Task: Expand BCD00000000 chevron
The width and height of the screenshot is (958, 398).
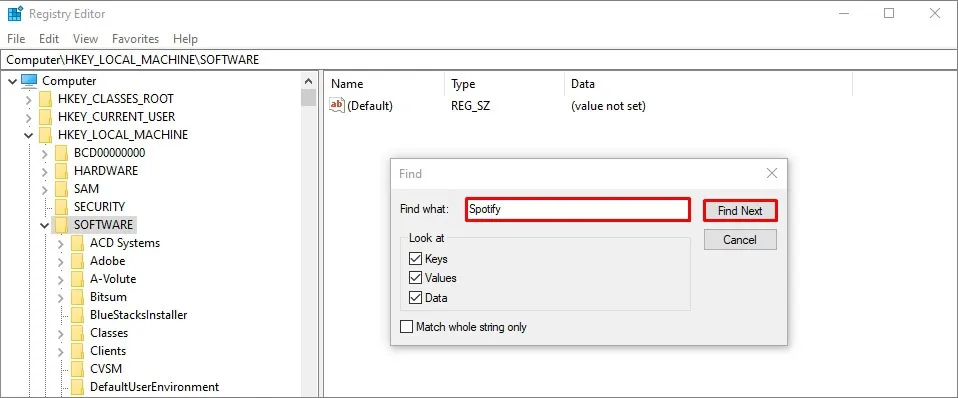Action: click(x=45, y=153)
